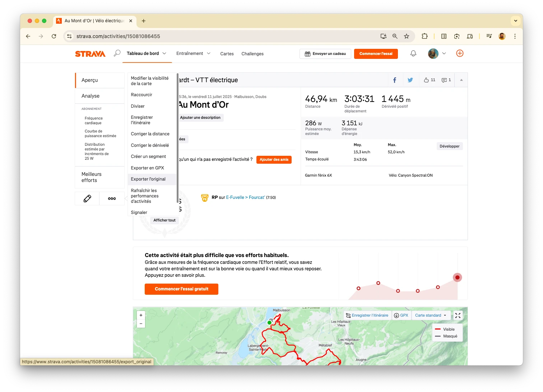
Task: Expand the map to fullscreen
Action: tap(458, 316)
